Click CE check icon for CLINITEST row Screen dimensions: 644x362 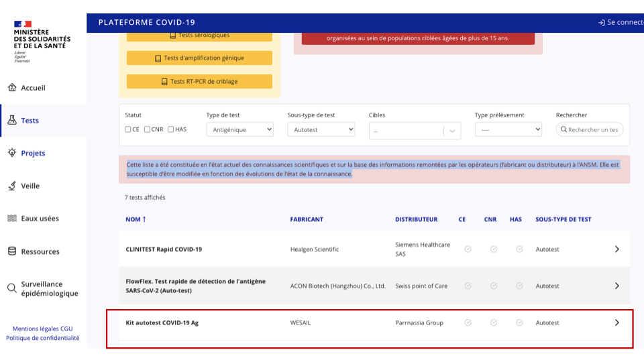[468, 249]
